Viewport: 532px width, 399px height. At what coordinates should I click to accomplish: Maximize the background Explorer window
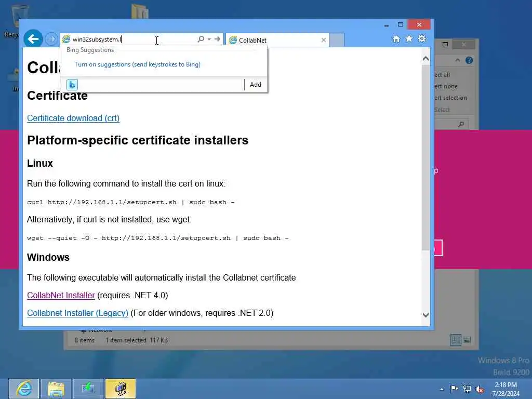[445, 44]
